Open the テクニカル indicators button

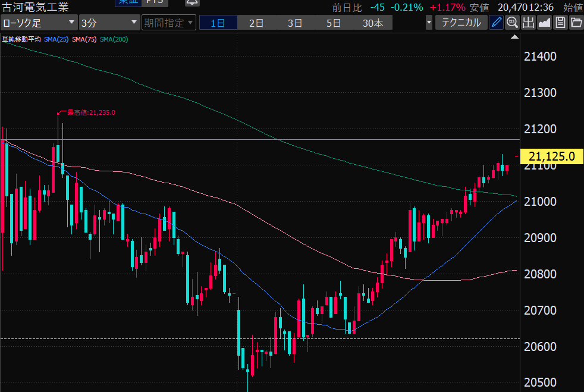point(461,23)
